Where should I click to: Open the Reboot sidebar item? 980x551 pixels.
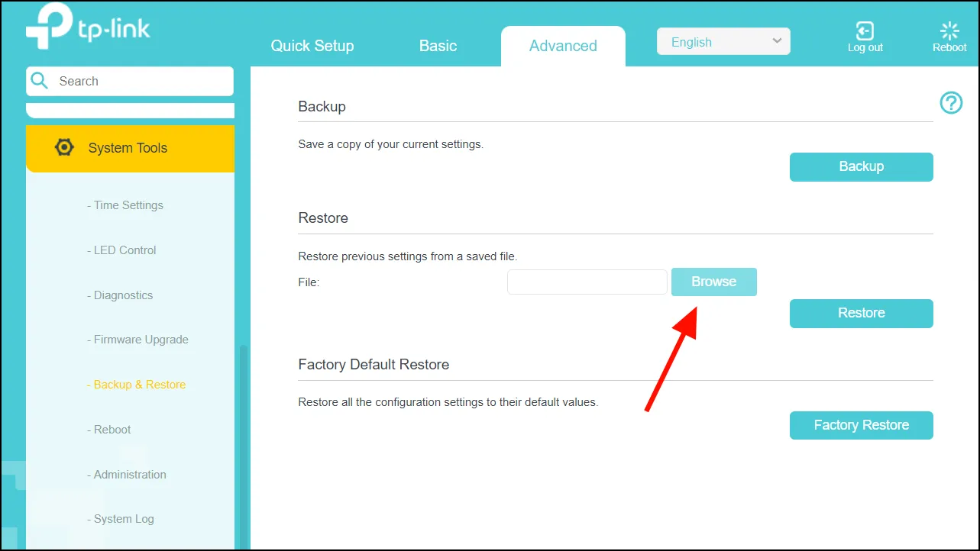pyautogui.click(x=109, y=430)
